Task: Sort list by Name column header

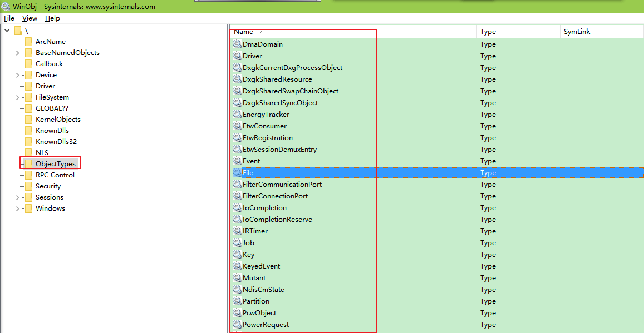Action: click(x=244, y=32)
